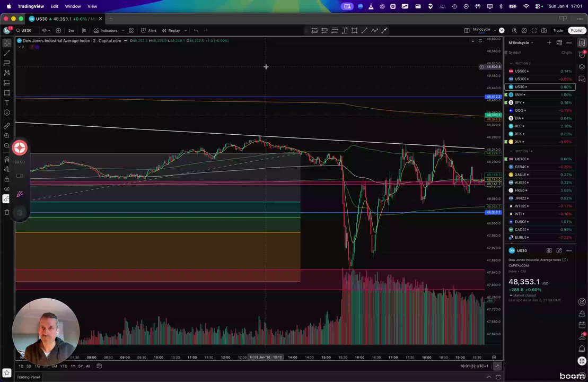Create an Alert
Image resolution: width=588 pixels, height=382 pixels.
(148, 30)
